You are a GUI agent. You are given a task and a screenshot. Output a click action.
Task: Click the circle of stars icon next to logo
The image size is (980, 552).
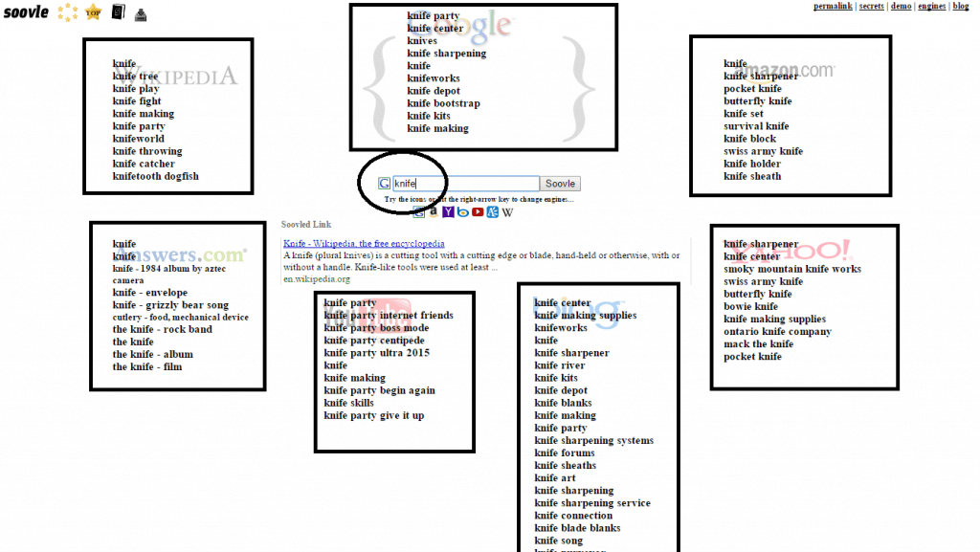coord(66,12)
